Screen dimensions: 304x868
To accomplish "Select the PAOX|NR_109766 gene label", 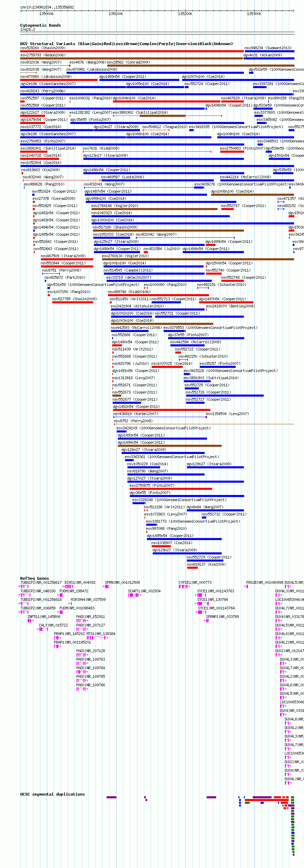I will tap(91, 685).
